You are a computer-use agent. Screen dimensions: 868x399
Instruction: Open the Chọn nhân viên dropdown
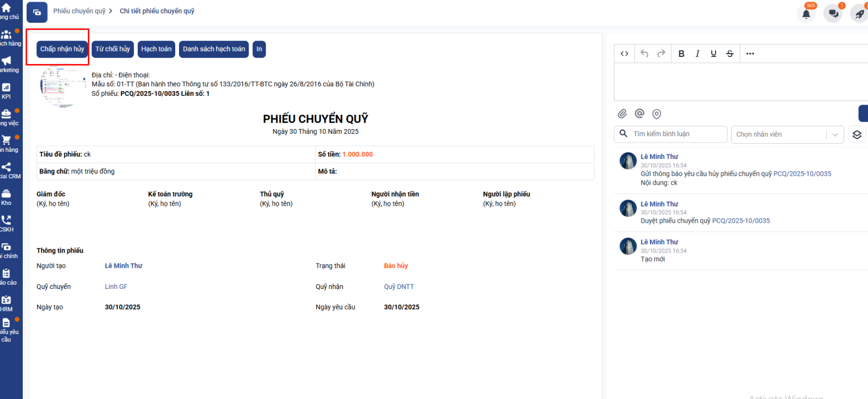787,134
